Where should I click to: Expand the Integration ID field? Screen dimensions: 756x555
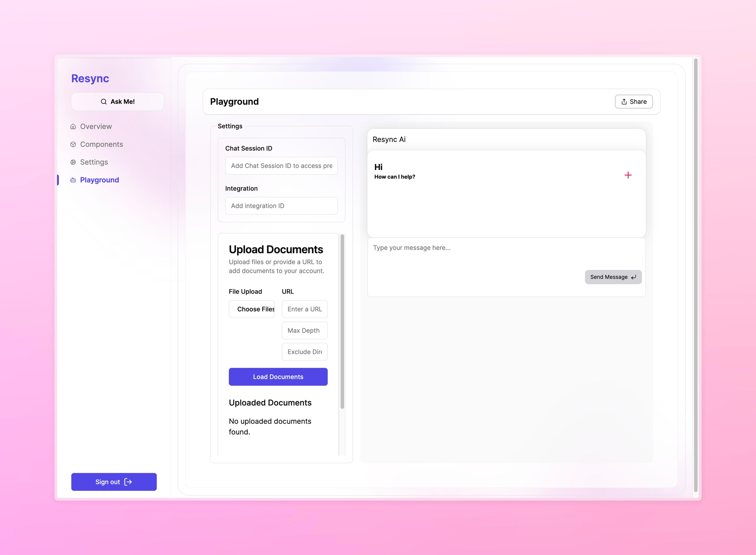click(282, 206)
